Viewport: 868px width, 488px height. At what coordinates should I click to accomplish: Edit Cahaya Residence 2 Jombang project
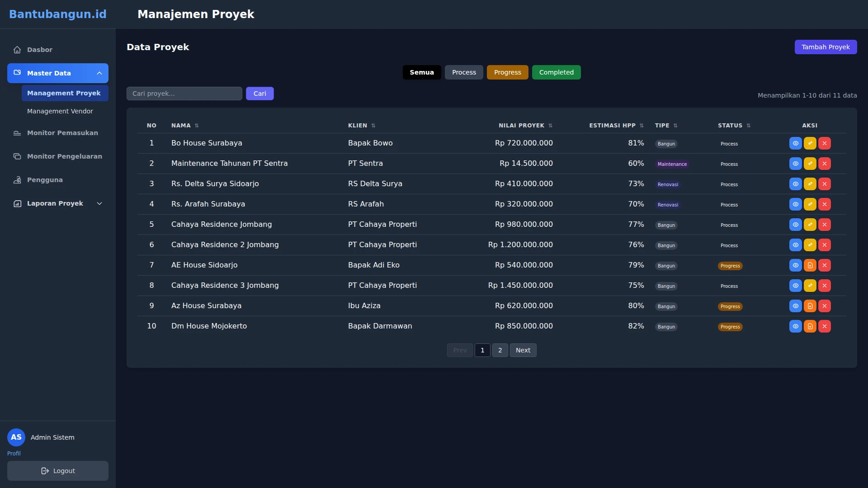pos(810,245)
